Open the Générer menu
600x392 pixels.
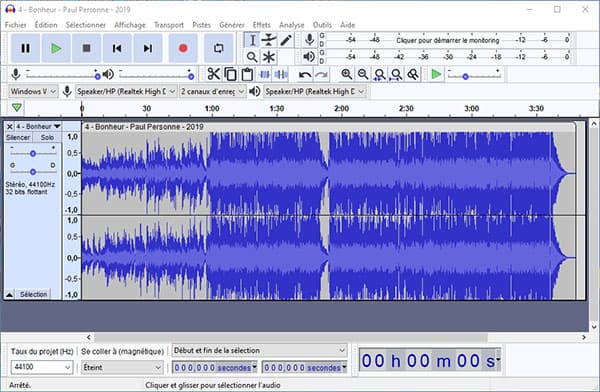pos(232,25)
